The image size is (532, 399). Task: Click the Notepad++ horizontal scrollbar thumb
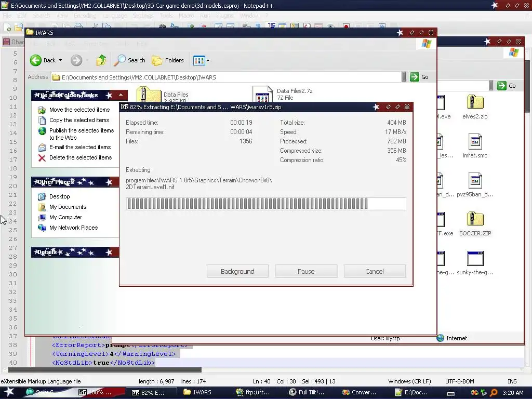[x=104, y=369]
